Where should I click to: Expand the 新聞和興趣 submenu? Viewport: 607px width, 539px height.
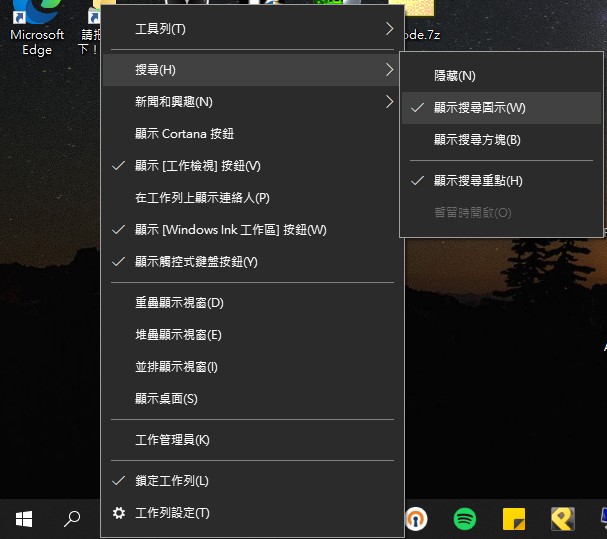coord(389,101)
